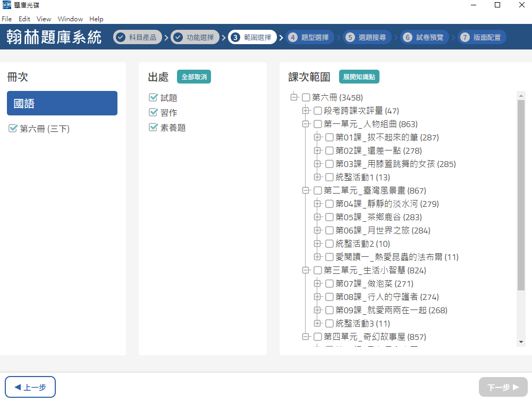Image resolution: width=532 pixels, height=401 pixels.
Task: Click the 展開知識點 button
Action: click(359, 77)
